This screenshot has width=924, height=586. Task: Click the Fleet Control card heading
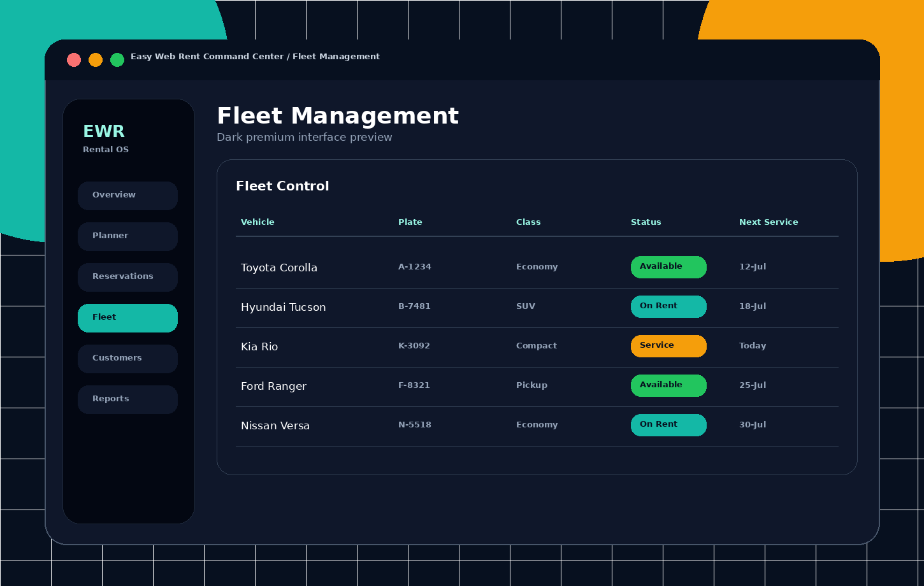[282, 186]
